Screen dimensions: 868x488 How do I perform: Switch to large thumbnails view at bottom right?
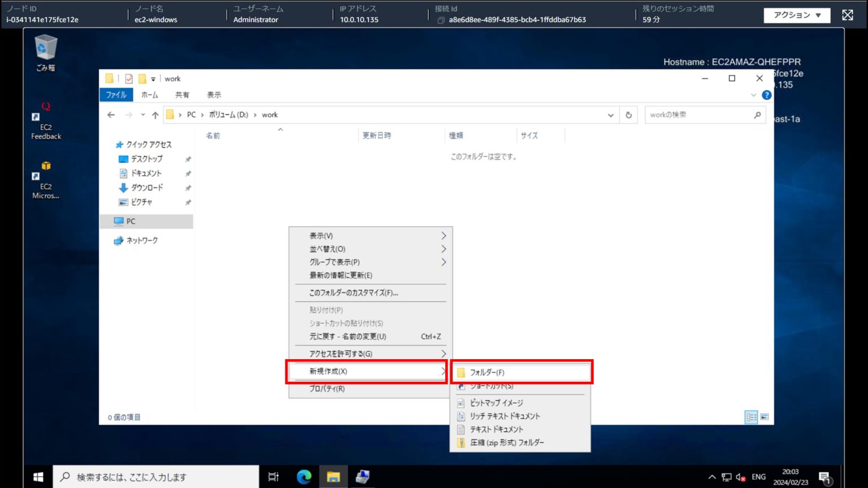(764, 417)
